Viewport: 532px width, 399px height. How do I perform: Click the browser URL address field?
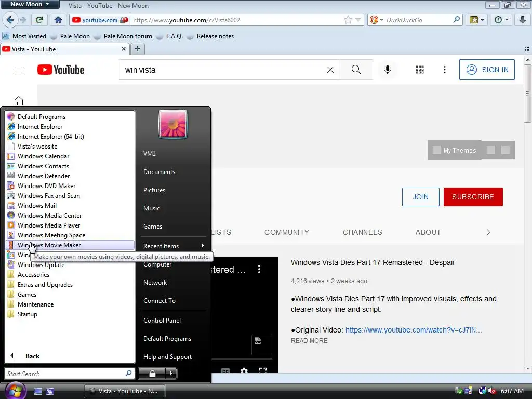pyautogui.click(x=237, y=20)
